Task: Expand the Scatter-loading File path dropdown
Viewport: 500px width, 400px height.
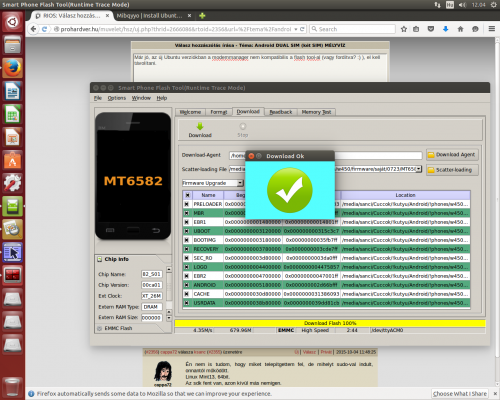Action: (419, 169)
